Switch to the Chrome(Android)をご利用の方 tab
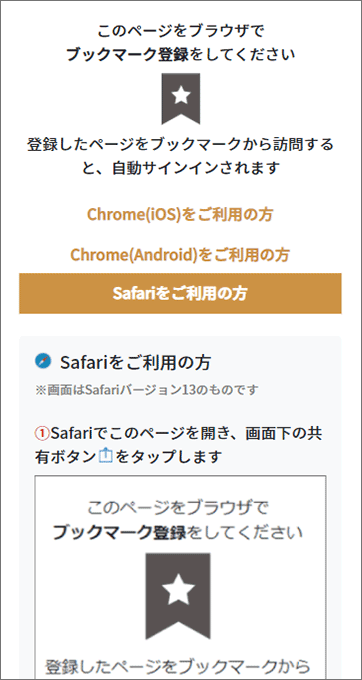 [180, 254]
